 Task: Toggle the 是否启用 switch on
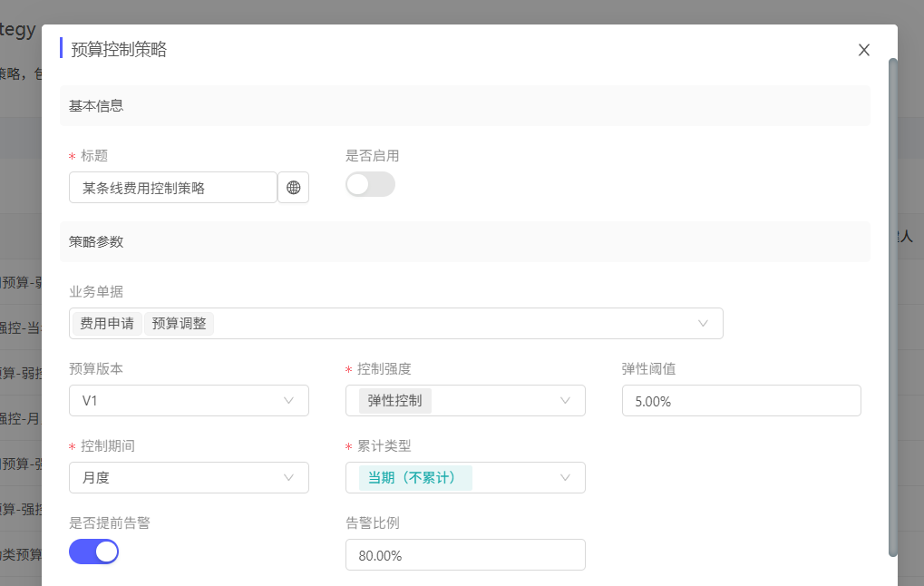370,184
